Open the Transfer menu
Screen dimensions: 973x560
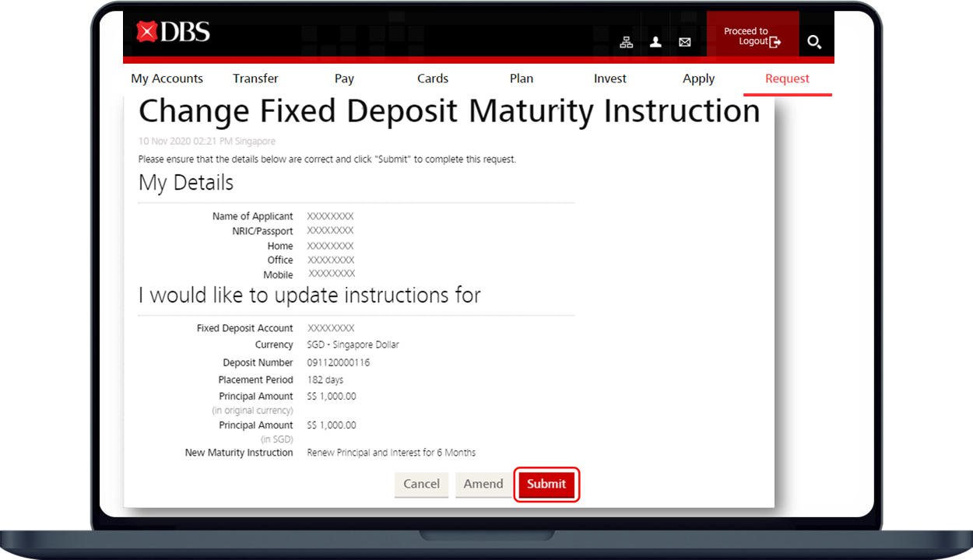[x=255, y=79]
